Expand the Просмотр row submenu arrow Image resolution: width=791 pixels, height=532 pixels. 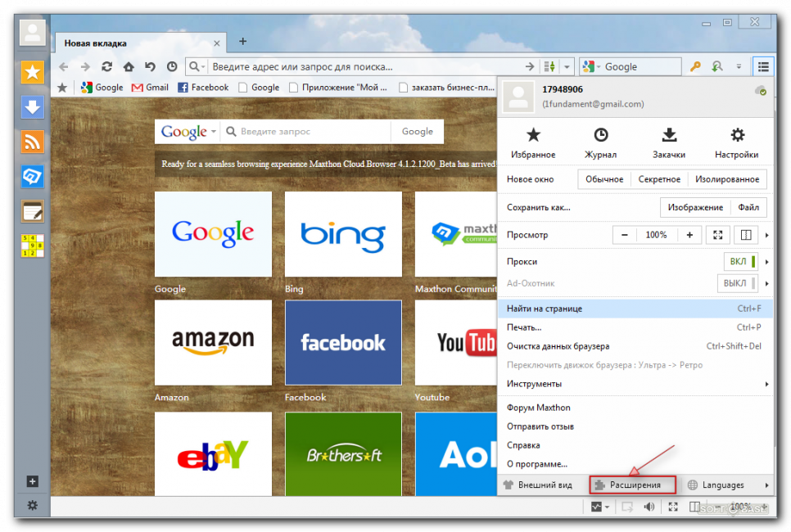(x=766, y=235)
